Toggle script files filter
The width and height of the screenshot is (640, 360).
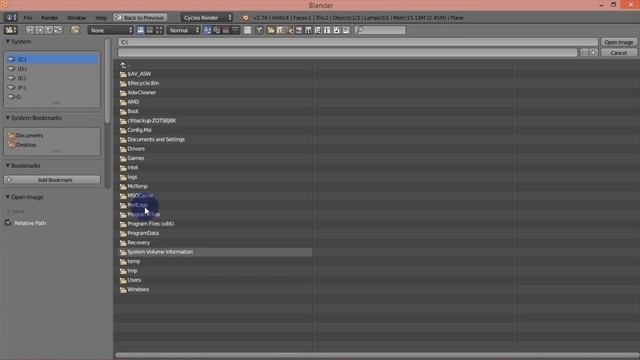coord(318,30)
